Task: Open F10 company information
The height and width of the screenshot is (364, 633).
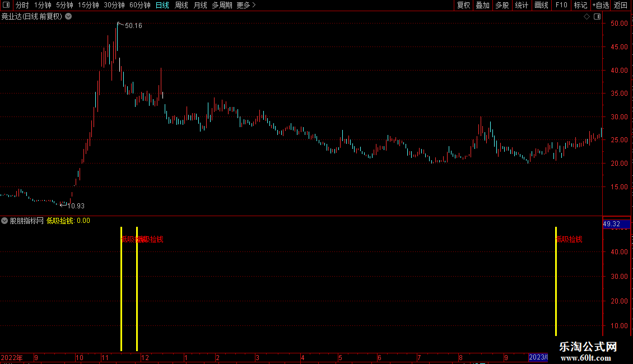Action: point(561,5)
